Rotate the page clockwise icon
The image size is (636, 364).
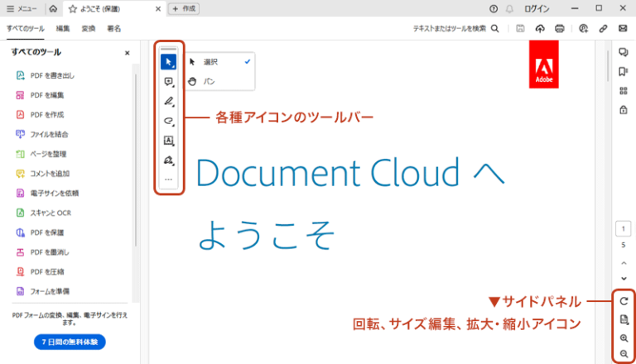(x=624, y=301)
